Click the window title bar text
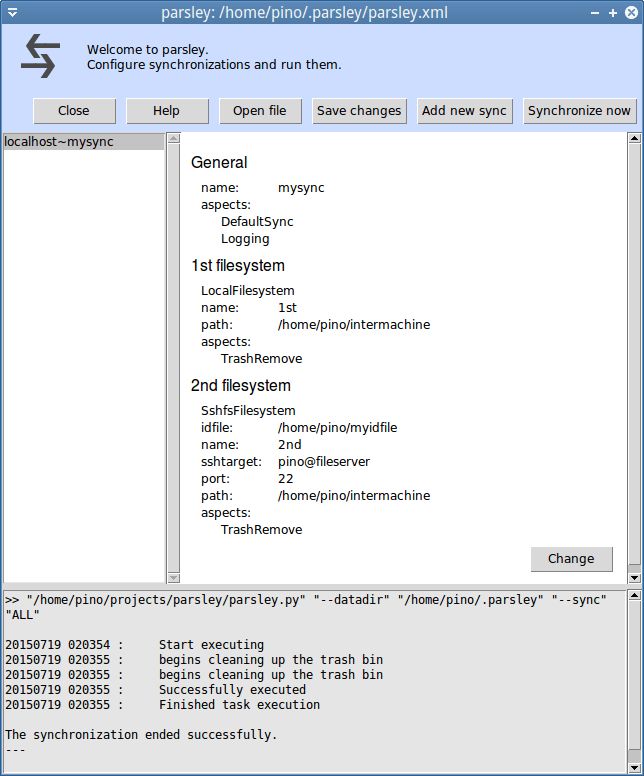The height and width of the screenshot is (776, 644). (x=304, y=12)
